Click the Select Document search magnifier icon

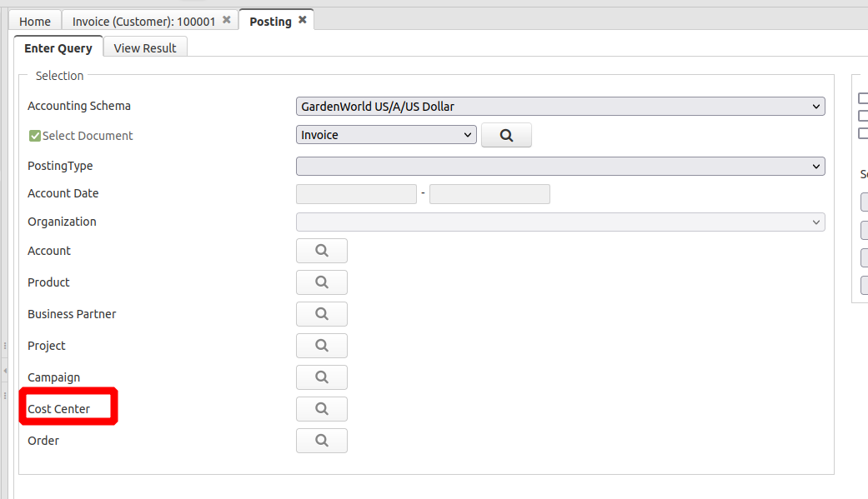pos(506,135)
